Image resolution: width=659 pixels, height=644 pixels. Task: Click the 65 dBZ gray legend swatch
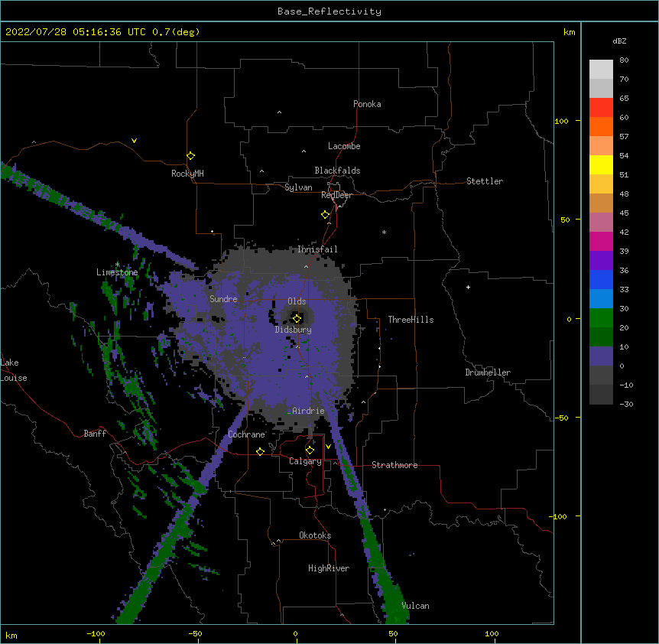click(601, 88)
